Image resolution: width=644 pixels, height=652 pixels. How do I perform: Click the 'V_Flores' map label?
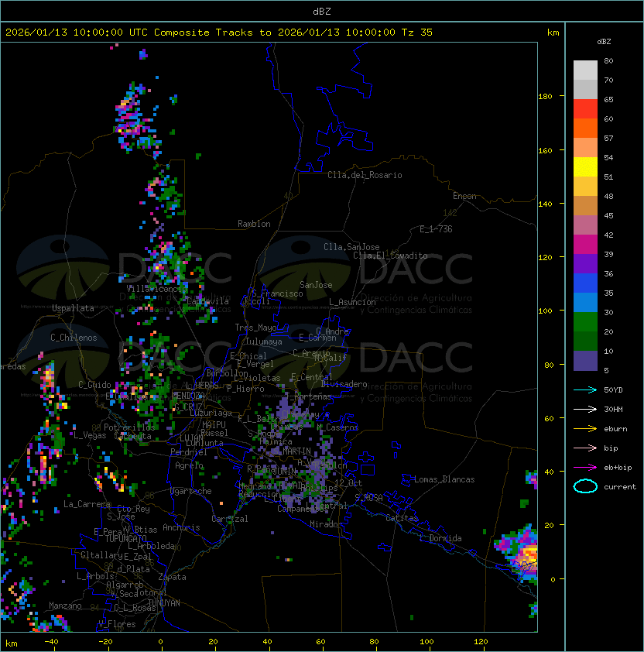[x=117, y=624]
